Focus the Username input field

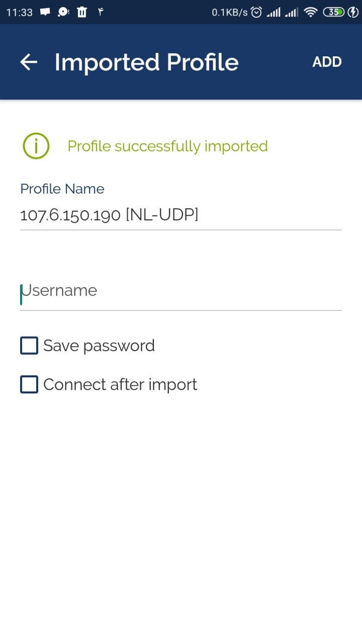[x=180, y=291]
